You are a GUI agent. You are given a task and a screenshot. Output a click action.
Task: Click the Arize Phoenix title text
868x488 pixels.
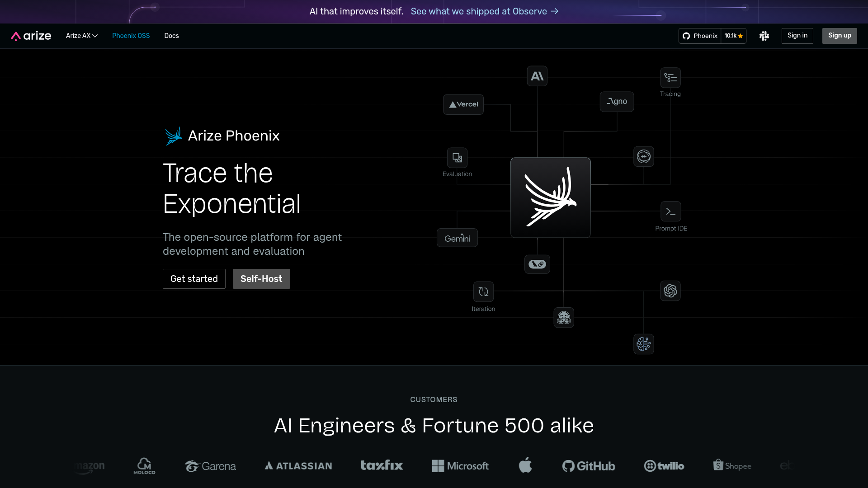coord(234,136)
